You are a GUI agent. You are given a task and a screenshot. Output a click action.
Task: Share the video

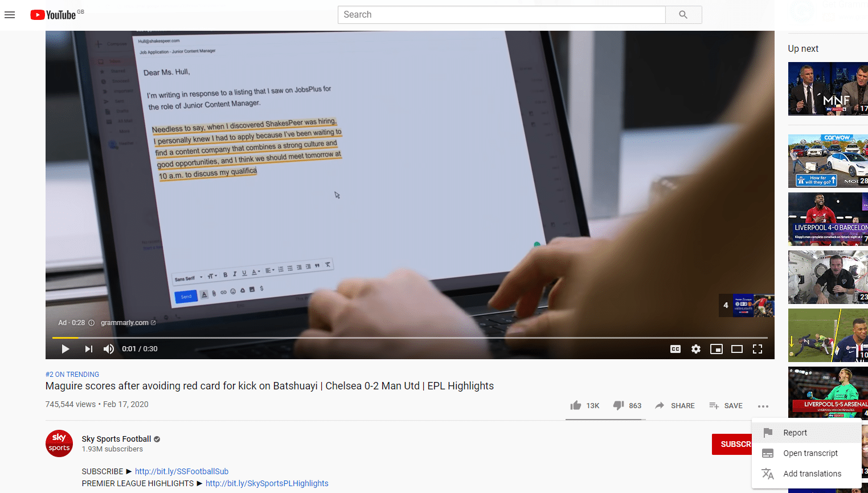point(675,405)
